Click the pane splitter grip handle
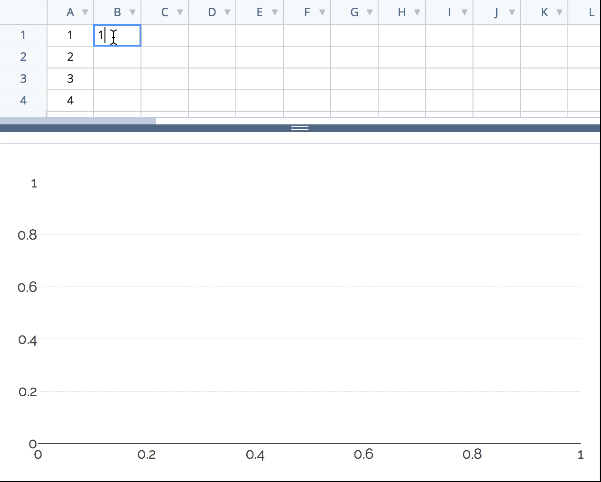 pyautogui.click(x=300, y=128)
